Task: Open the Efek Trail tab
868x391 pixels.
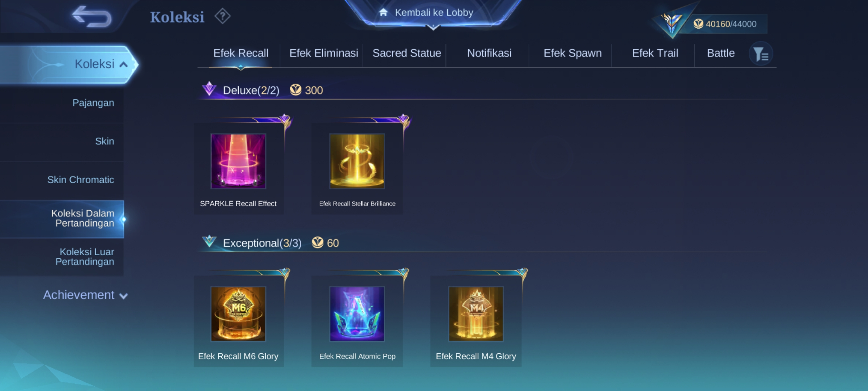Action: click(655, 53)
